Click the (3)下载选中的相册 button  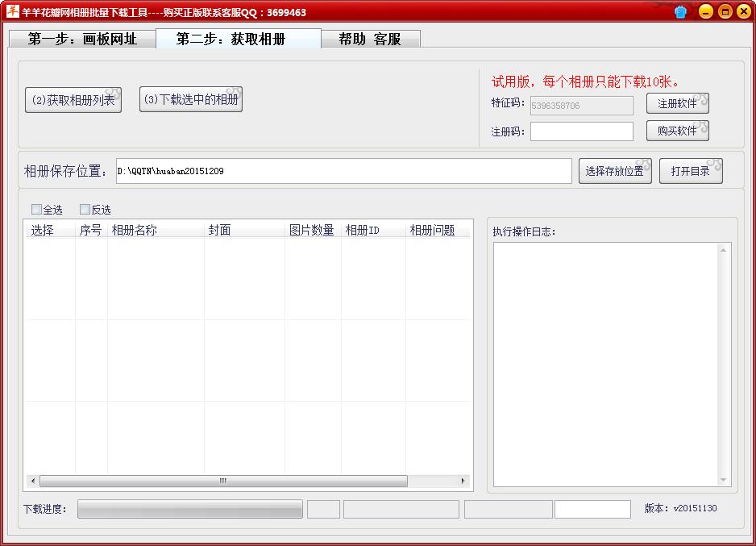[x=191, y=100]
